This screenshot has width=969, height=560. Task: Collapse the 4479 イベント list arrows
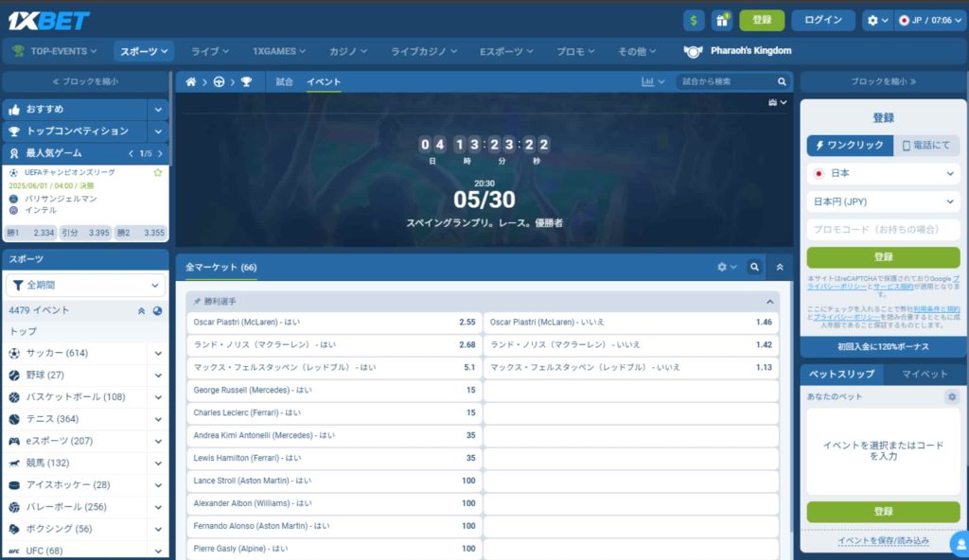pyautogui.click(x=142, y=311)
